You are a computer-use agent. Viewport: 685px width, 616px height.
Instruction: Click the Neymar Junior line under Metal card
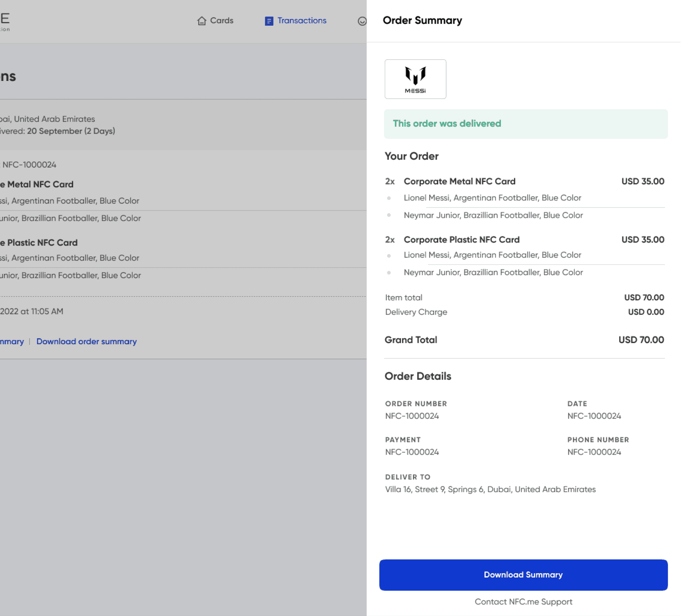(x=493, y=215)
